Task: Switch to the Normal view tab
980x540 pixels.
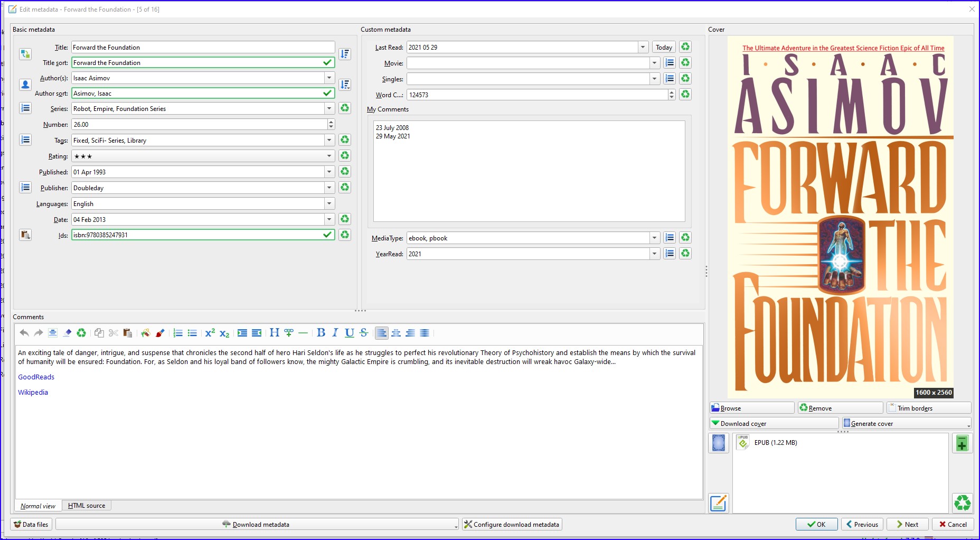Action: pyautogui.click(x=38, y=506)
